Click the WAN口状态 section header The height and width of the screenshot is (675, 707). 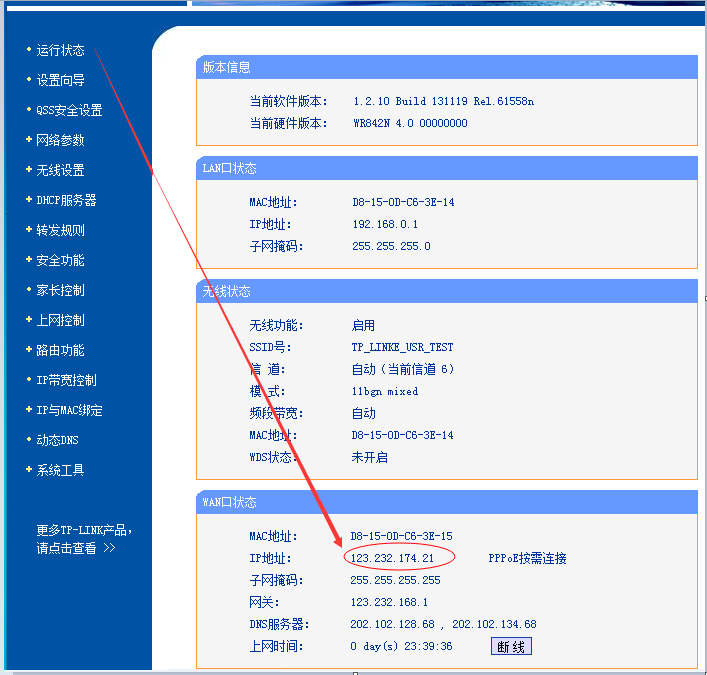point(230,502)
